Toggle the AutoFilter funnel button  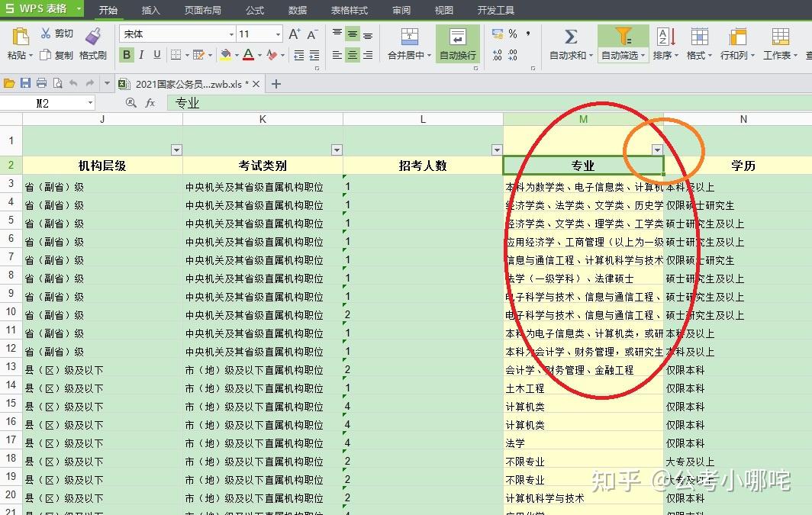point(623,44)
